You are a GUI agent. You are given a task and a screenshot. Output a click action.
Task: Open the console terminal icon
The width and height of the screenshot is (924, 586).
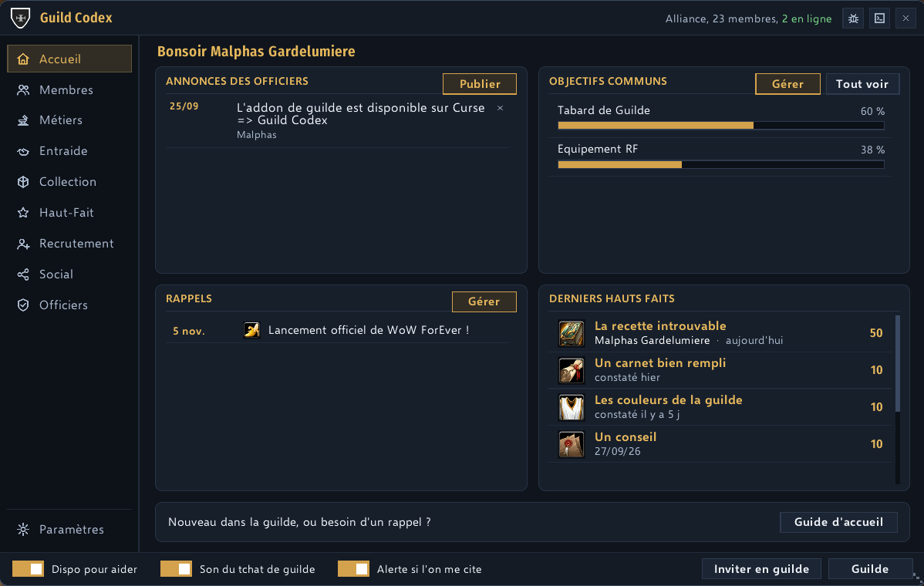pyautogui.click(x=879, y=19)
